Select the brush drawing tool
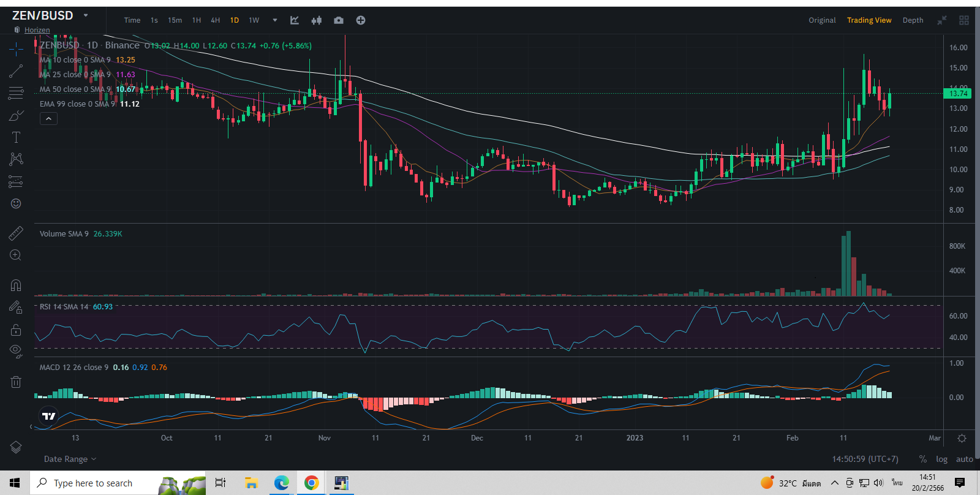The width and height of the screenshot is (980, 495). pos(16,115)
